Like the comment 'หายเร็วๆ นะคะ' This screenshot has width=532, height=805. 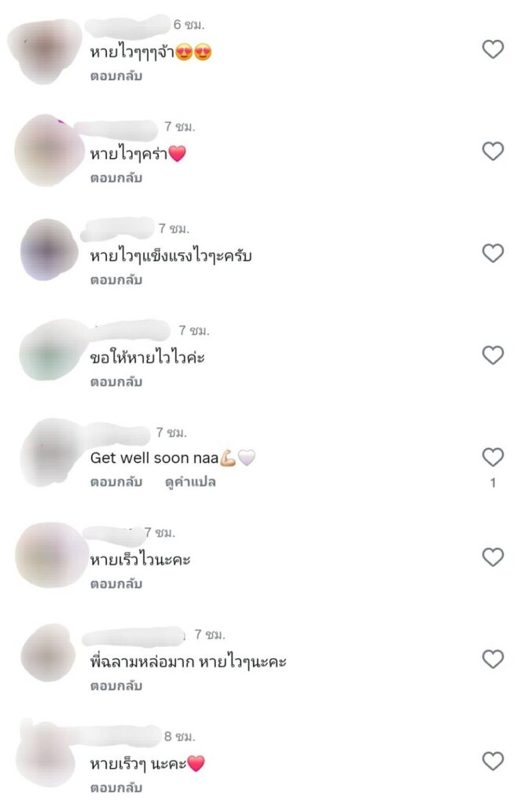[493, 761]
